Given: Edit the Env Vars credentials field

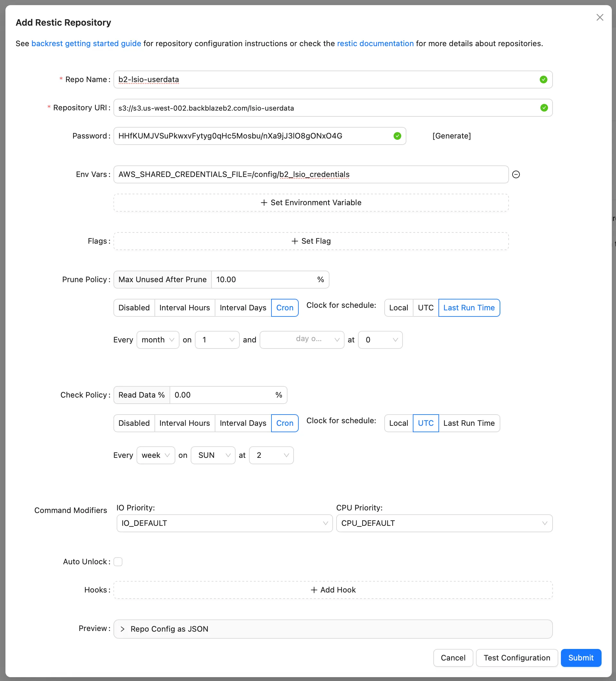Looking at the screenshot, I should click(311, 174).
